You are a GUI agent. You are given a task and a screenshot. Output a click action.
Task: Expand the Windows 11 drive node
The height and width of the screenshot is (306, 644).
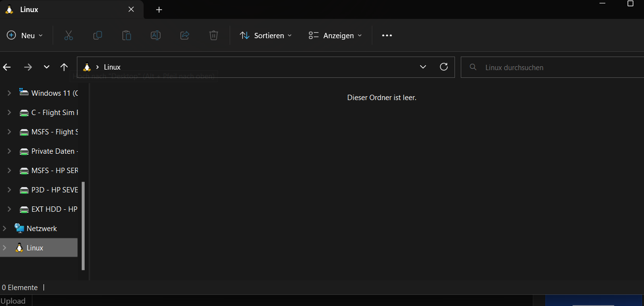coord(9,93)
